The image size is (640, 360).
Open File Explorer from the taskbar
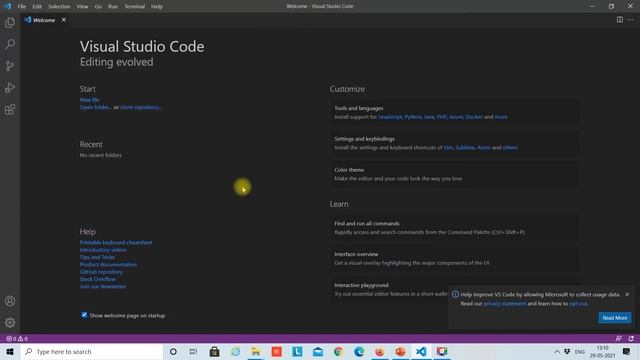click(256, 351)
